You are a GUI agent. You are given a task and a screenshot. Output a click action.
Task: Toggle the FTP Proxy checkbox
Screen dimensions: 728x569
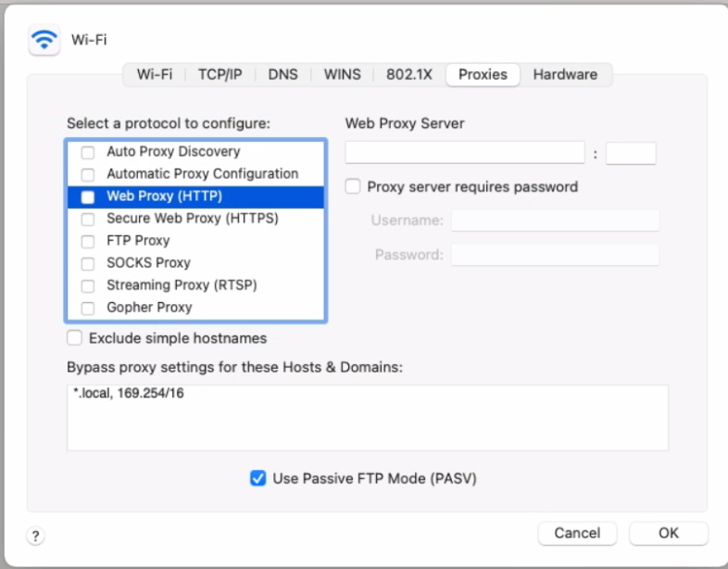point(88,242)
